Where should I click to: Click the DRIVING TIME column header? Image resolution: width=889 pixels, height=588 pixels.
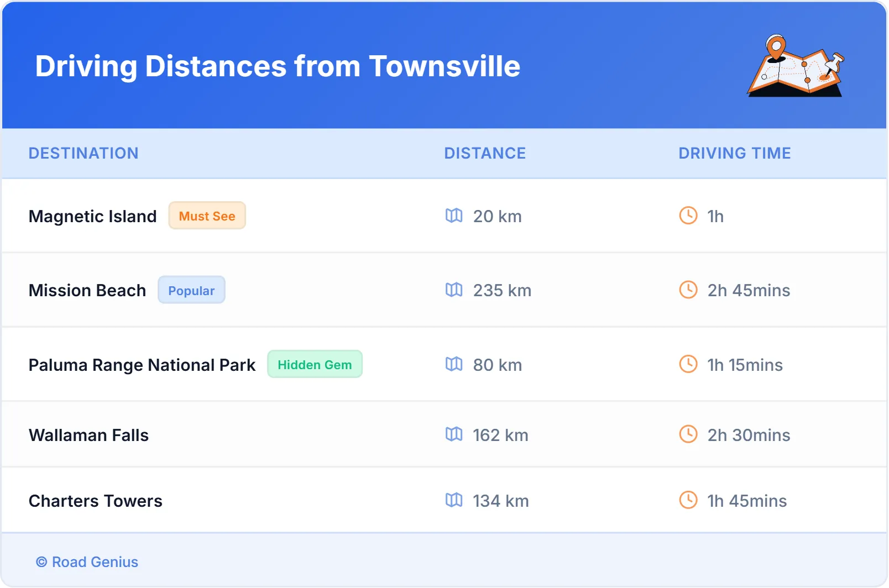click(x=735, y=153)
